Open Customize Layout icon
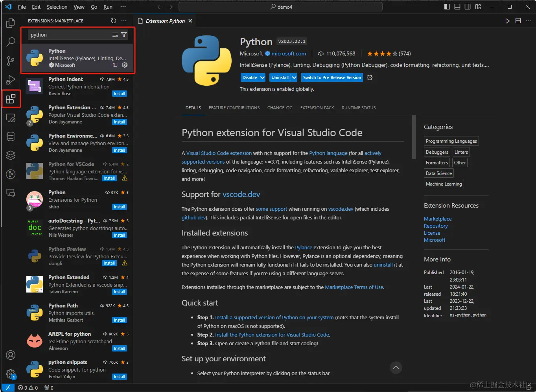This screenshot has width=536, height=392. (x=478, y=7)
